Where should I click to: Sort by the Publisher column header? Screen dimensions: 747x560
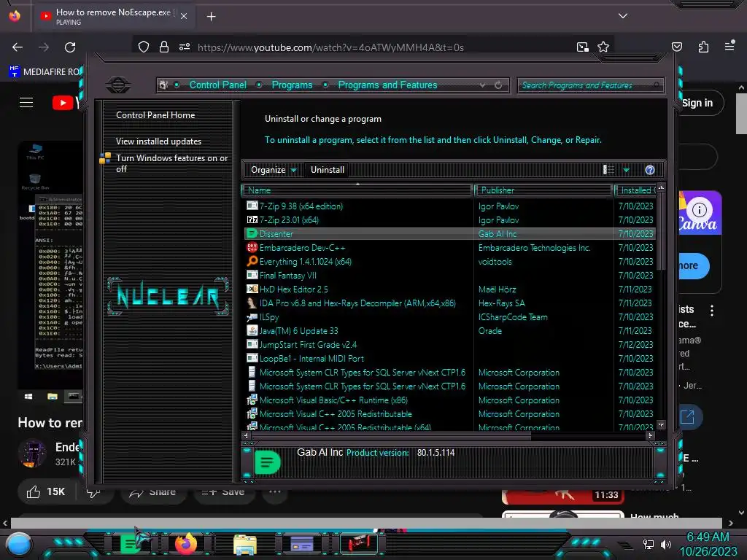click(x=543, y=190)
